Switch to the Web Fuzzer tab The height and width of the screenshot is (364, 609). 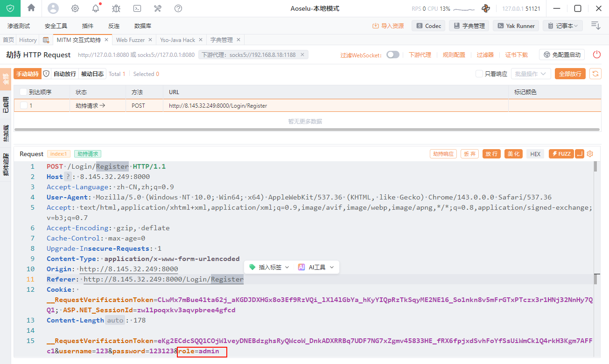pos(130,40)
